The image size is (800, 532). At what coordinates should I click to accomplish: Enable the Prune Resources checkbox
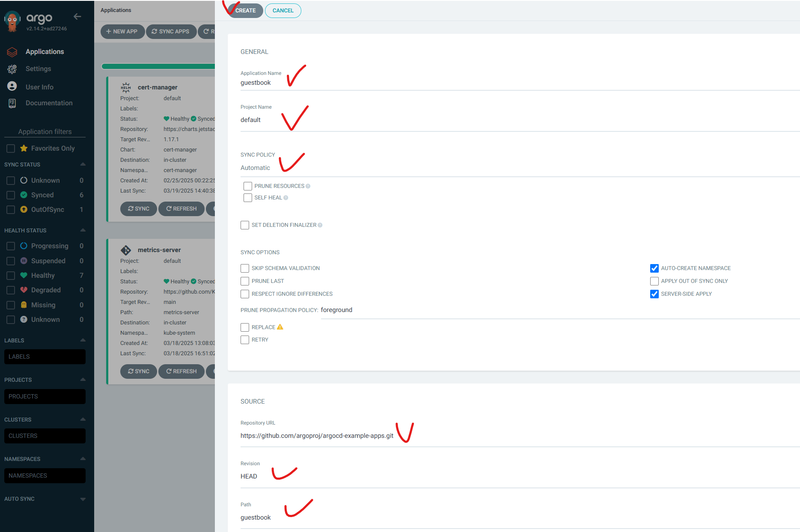tap(248, 186)
